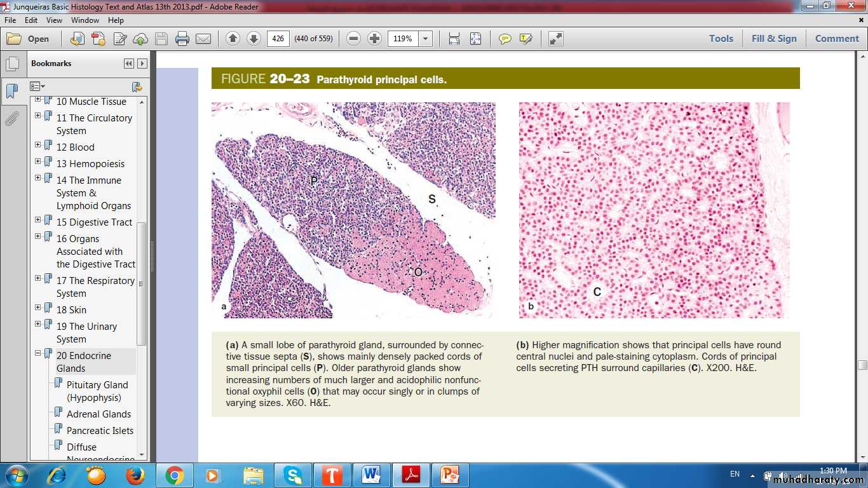Open the Fill & Sign pane
868x488 pixels.
(x=773, y=39)
